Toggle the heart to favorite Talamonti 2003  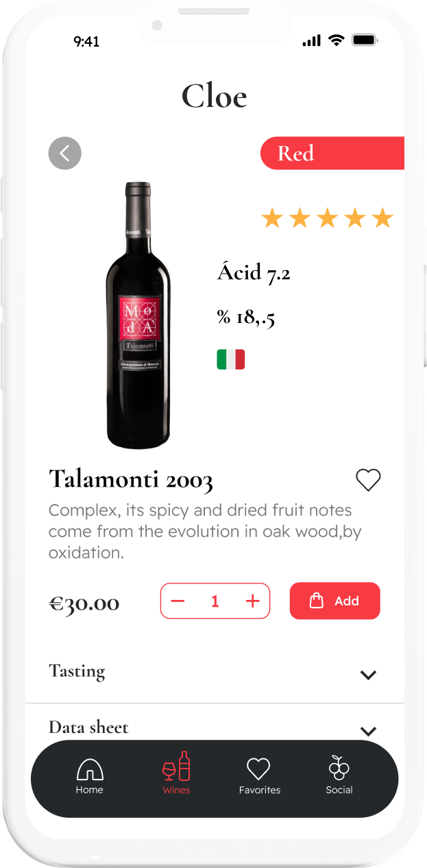point(368,480)
